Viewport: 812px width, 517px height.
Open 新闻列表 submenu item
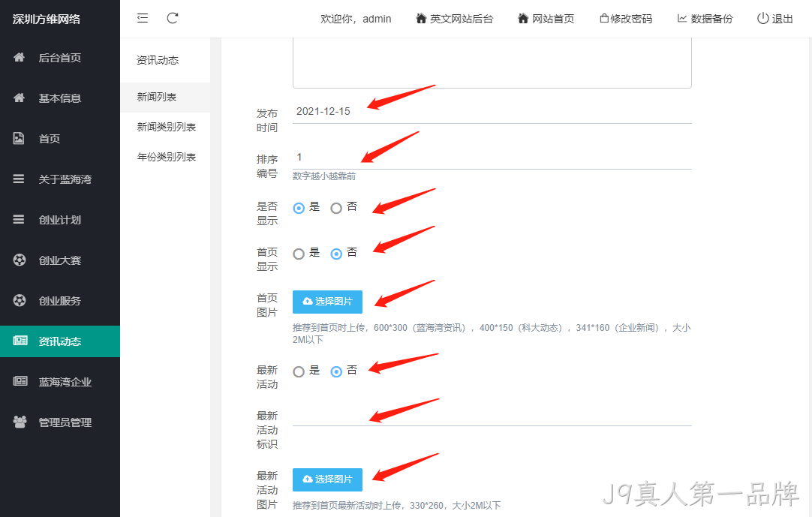click(x=165, y=97)
